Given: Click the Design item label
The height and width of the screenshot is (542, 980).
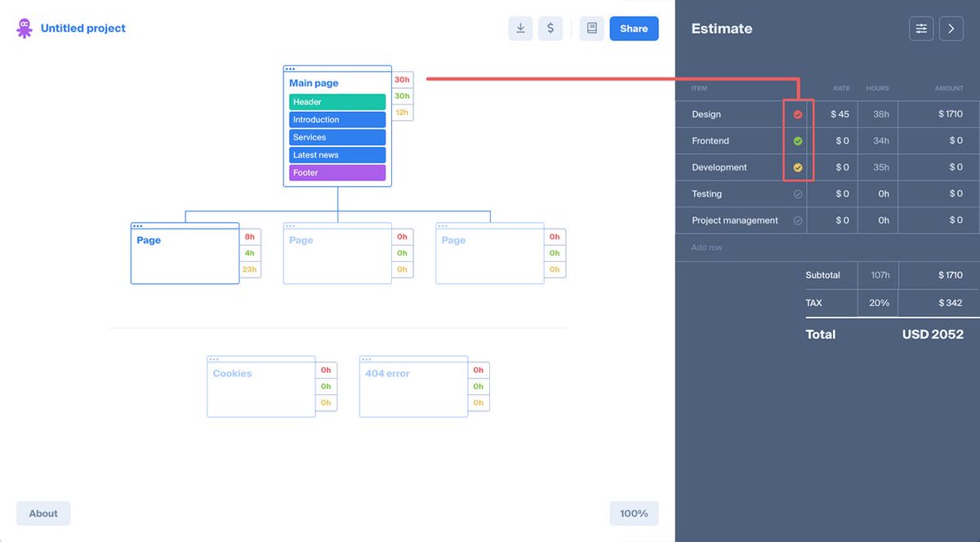Looking at the screenshot, I should (x=706, y=114).
